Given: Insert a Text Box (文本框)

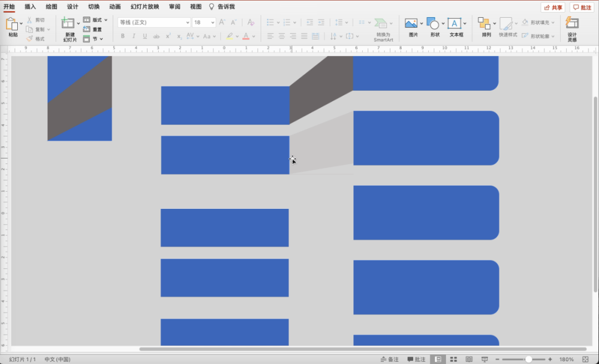Looking at the screenshot, I should coord(454,23).
